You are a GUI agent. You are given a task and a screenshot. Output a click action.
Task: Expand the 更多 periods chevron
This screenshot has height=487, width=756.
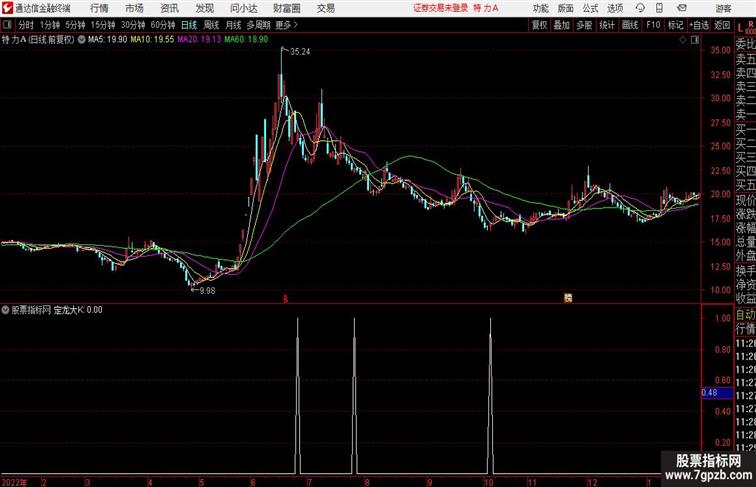(286, 25)
